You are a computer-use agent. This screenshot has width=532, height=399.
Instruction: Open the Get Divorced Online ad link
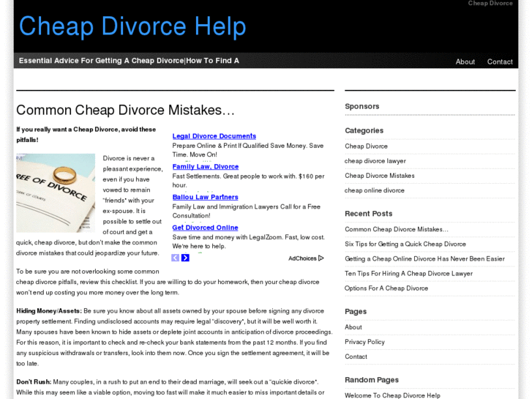pyautogui.click(x=205, y=228)
